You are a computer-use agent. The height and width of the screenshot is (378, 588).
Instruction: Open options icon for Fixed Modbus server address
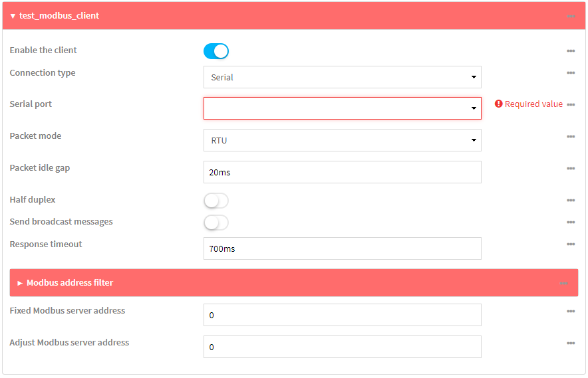[570, 312]
